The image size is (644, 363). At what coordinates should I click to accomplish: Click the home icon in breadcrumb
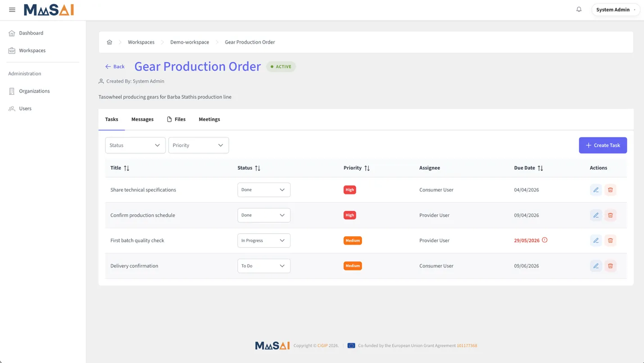coord(109,42)
